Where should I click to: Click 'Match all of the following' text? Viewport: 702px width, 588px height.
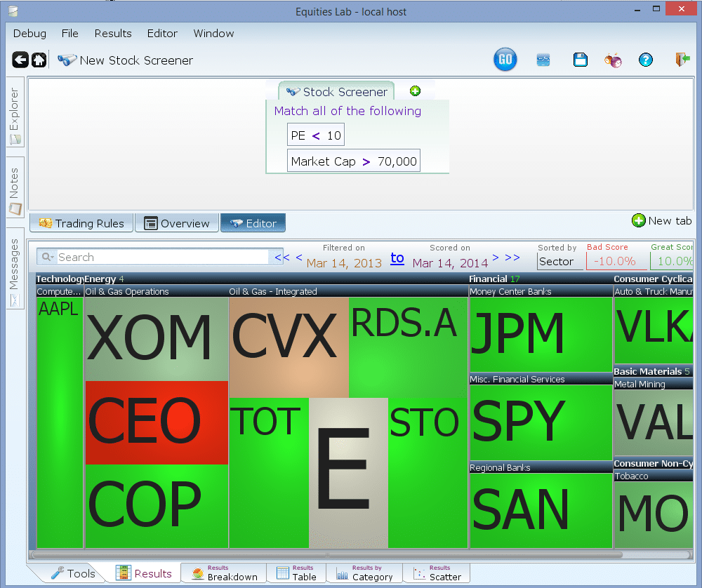347,111
